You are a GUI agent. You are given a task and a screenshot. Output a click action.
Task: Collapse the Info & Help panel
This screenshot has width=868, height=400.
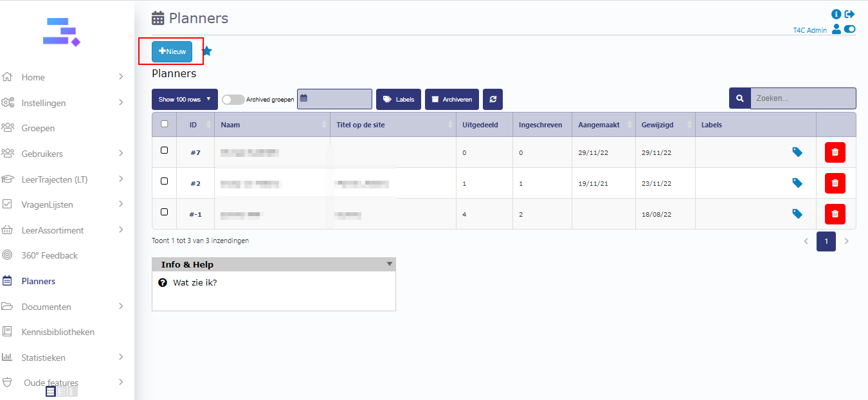click(x=389, y=264)
